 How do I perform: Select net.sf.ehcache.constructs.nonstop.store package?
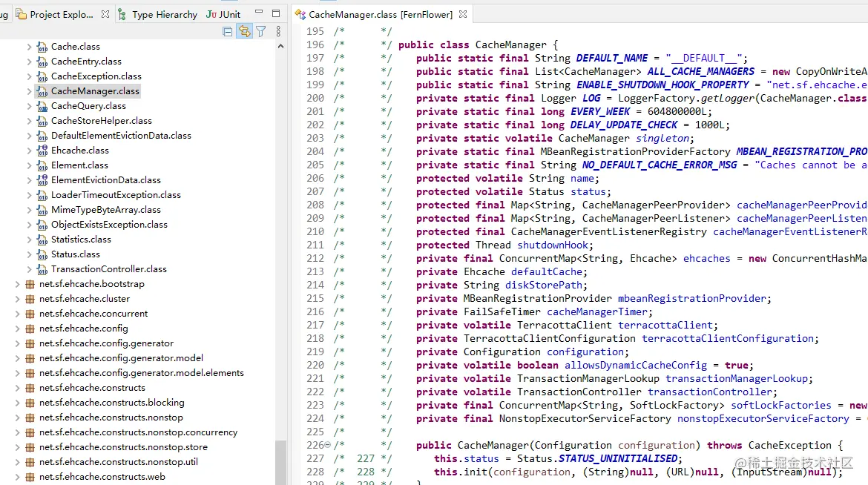click(x=123, y=447)
